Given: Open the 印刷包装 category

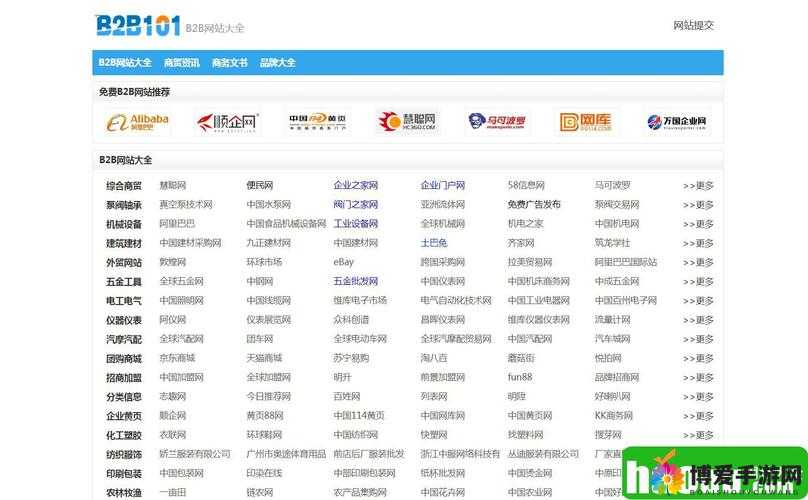Looking at the screenshot, I should (124, 474).
